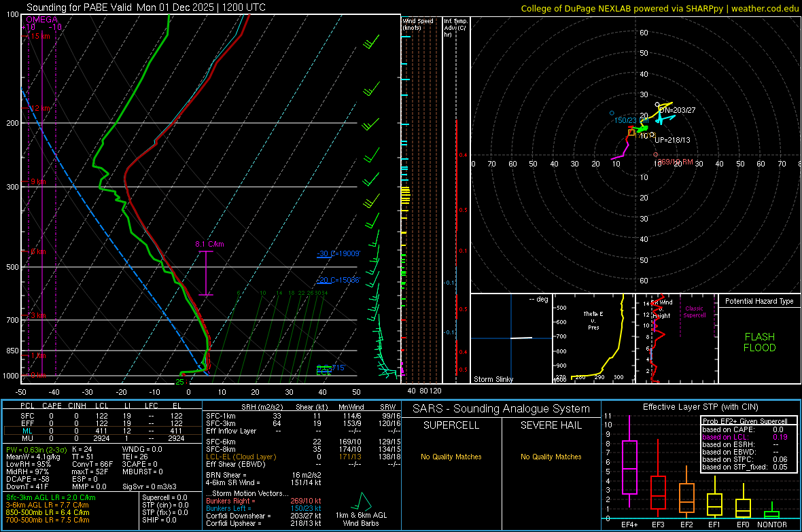Click the SigSvr = 0 m3/s3 value
The width and height of the screenshot is (802, 532).
pyautogui.click(x=150, y=486)
